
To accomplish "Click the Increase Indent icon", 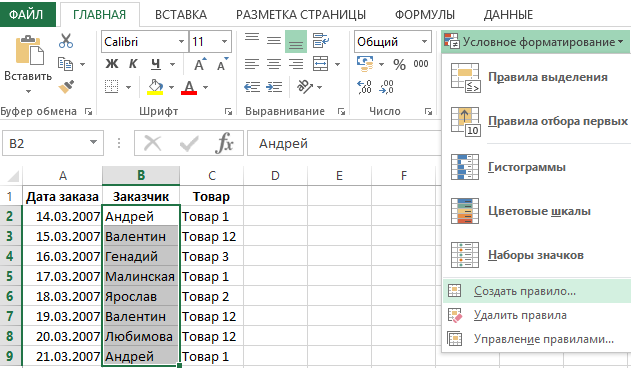I will coord(274,87).
